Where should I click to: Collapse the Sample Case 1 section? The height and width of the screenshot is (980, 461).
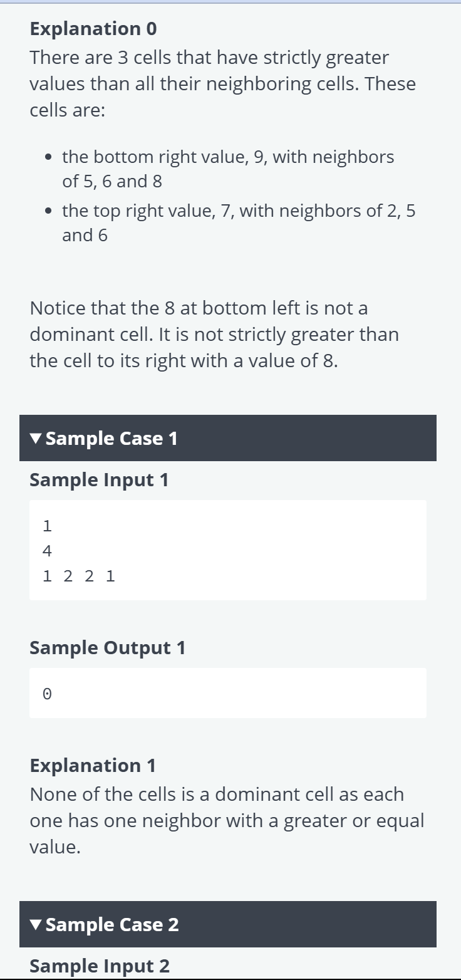(x=228, y=438)
